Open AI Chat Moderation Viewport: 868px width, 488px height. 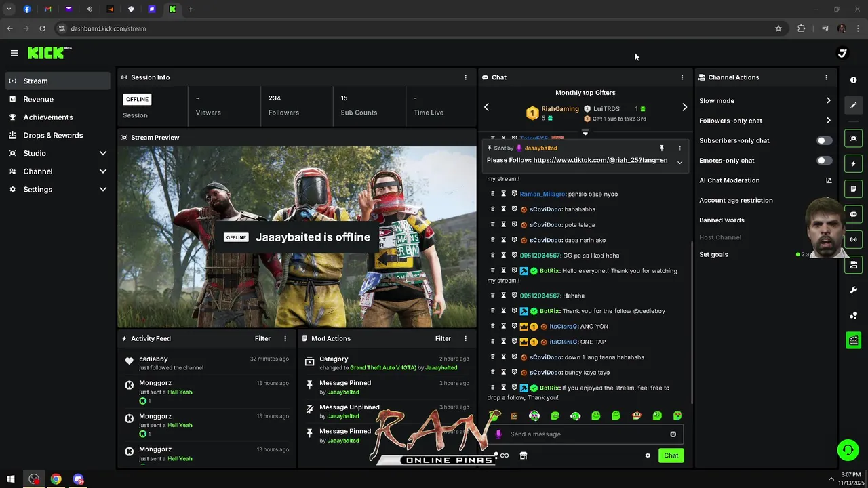tap(729, 180)
